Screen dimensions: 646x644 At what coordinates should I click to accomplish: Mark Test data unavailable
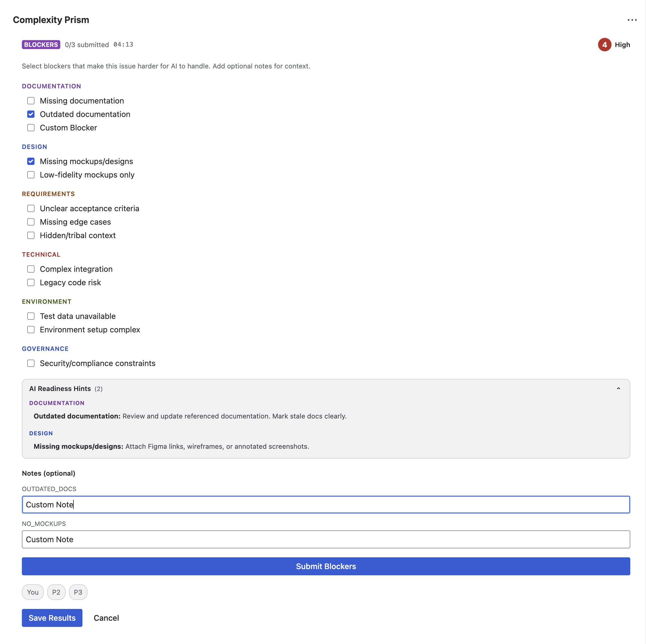[x=31, y=316]
